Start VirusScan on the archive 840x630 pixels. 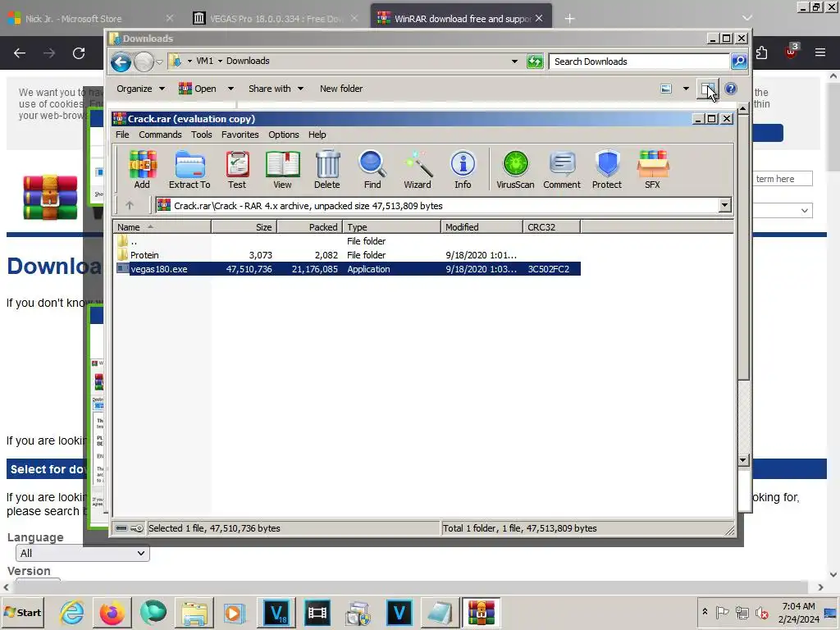click(515, 169)
